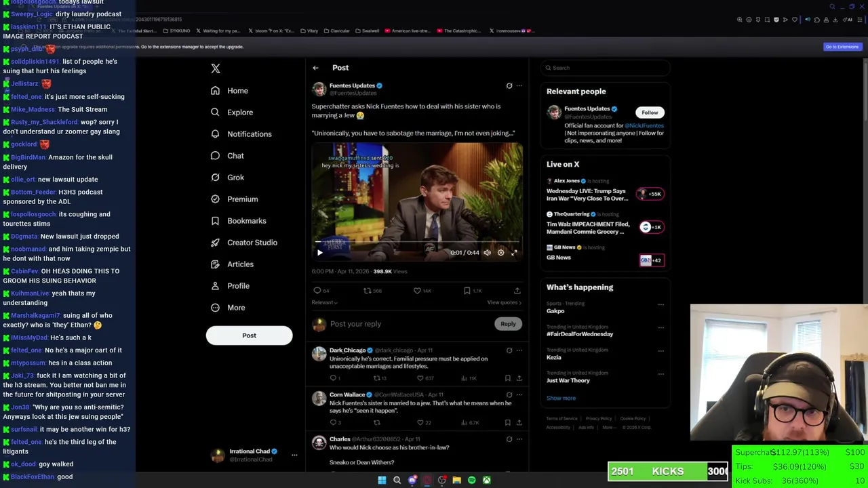Image resolution: width=868 pixels, height=488 pixels.
Task: Click the Reply button
Action: coord(508,324)
